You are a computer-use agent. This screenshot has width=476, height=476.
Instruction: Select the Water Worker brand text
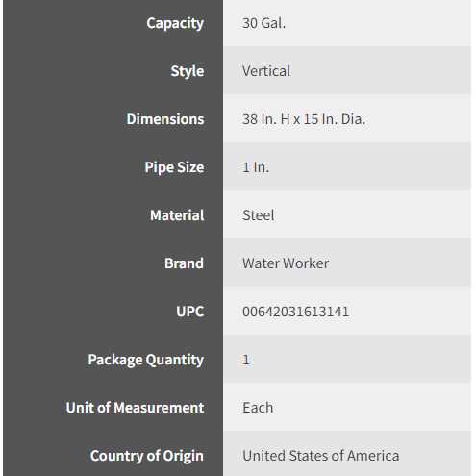point(286,263)
